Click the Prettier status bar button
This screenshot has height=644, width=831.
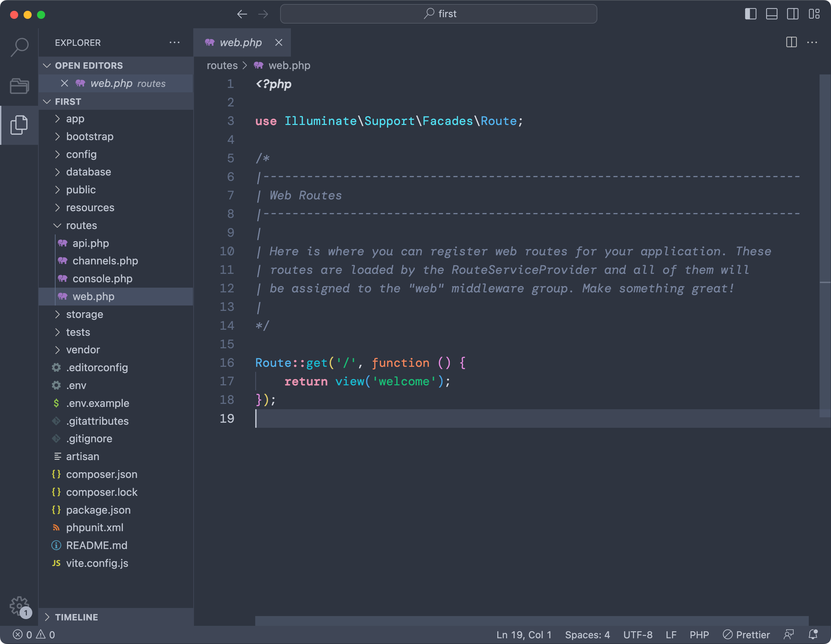pyautogui.click(x=746, y=635)
